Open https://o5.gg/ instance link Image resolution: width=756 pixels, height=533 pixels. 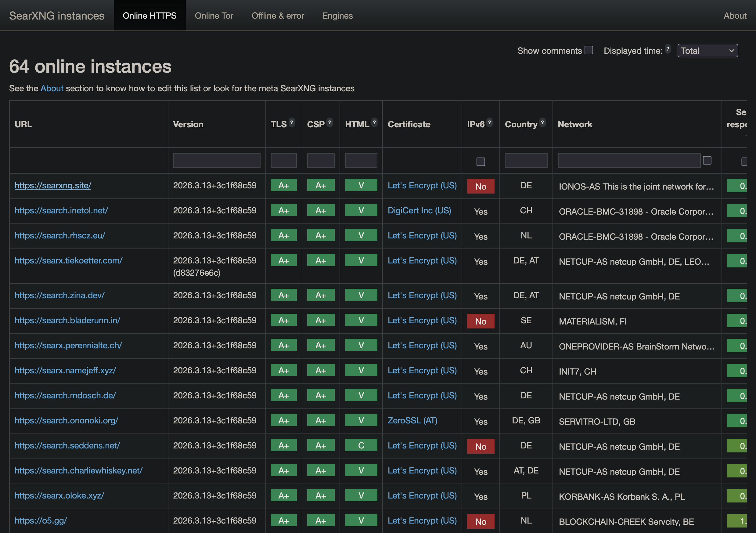point(41,520)
